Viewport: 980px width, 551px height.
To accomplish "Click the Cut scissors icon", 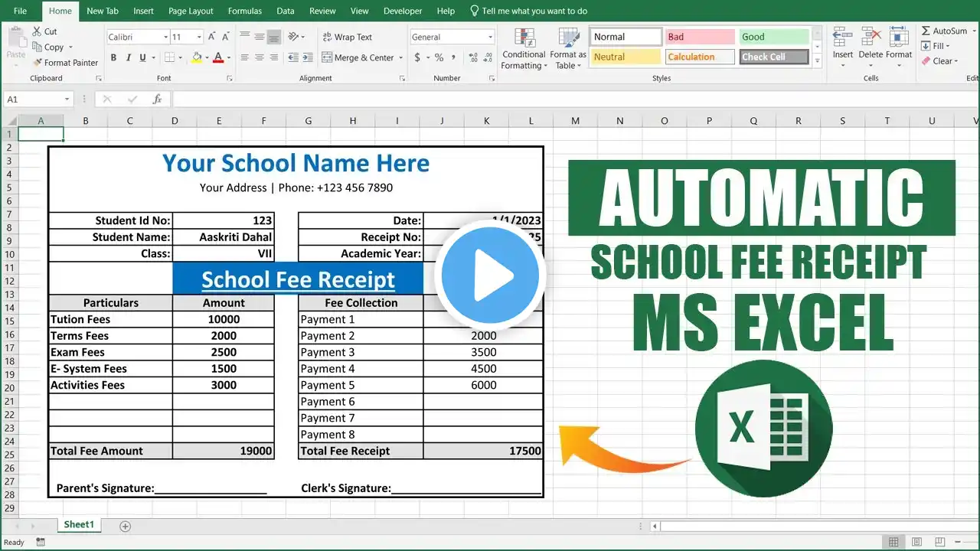I will click(x=37, y=31).
